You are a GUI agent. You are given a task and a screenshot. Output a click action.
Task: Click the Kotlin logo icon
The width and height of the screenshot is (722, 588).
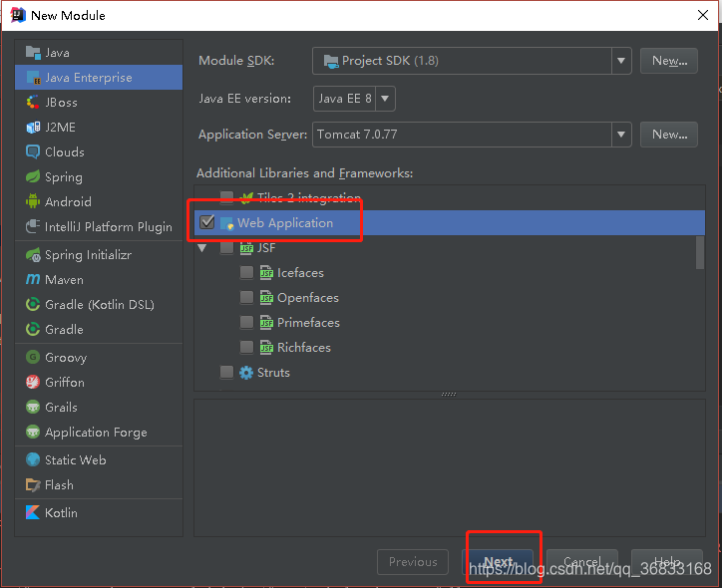[33, 512]
